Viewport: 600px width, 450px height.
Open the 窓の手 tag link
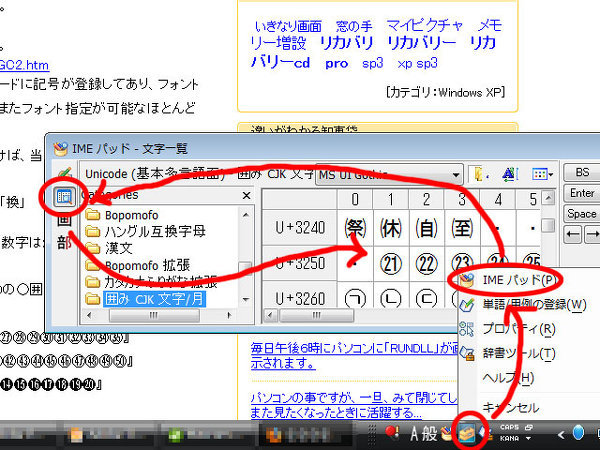click(x=354, y=26)
